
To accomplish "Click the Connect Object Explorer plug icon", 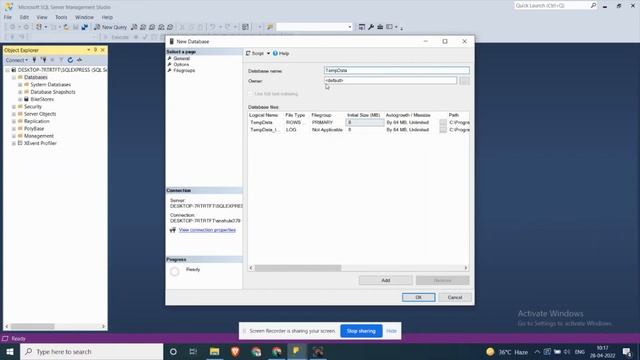I will (x=34, y=60).
